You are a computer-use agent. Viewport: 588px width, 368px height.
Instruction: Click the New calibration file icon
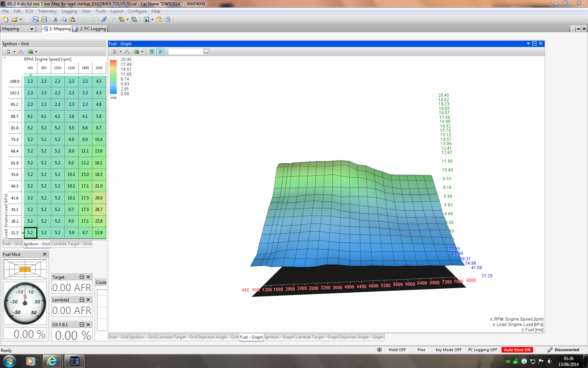[x=6, y=20]
